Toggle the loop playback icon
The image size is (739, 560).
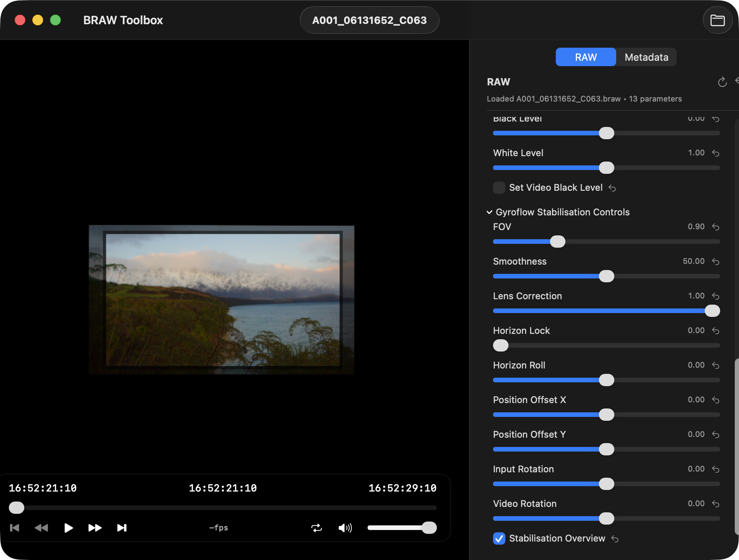[316, 528]
